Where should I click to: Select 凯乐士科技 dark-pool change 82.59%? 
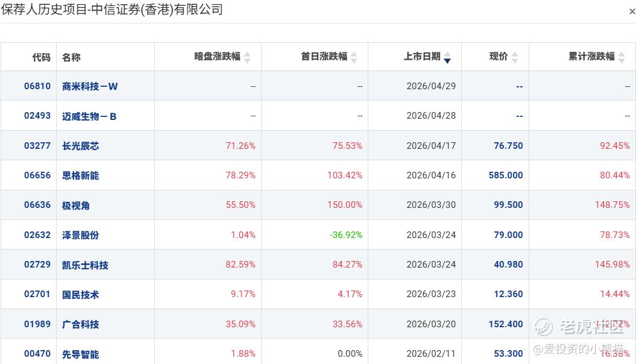[241, 265]
